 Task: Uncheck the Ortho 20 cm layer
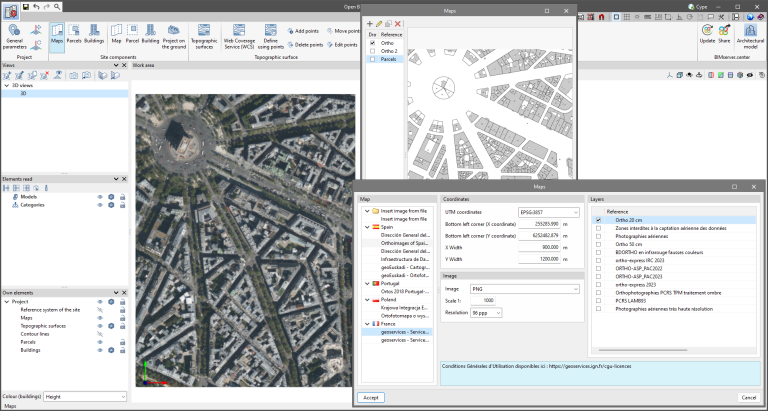(x=598, y=220)
